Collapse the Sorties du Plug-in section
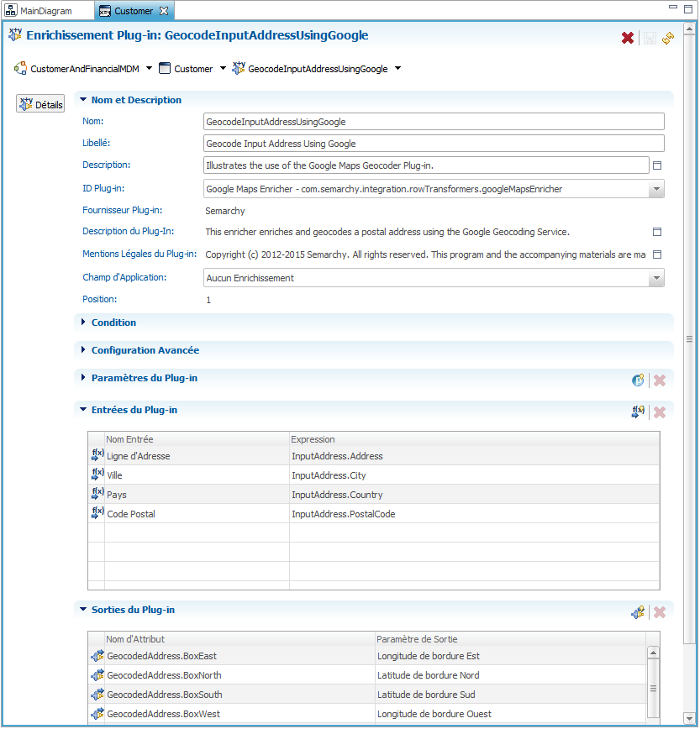Image resolution: width=700 pixels, height=729 pixels. pos(83,610)
